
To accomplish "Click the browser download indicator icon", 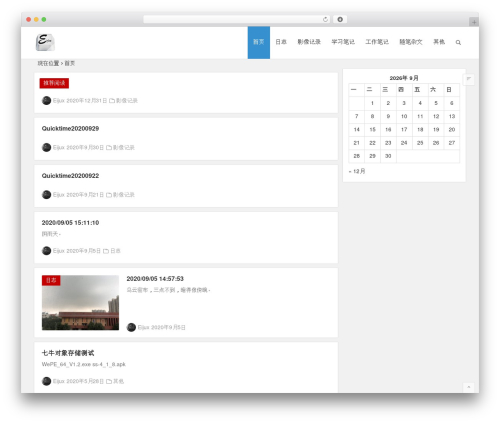I will tap(340, 19).
